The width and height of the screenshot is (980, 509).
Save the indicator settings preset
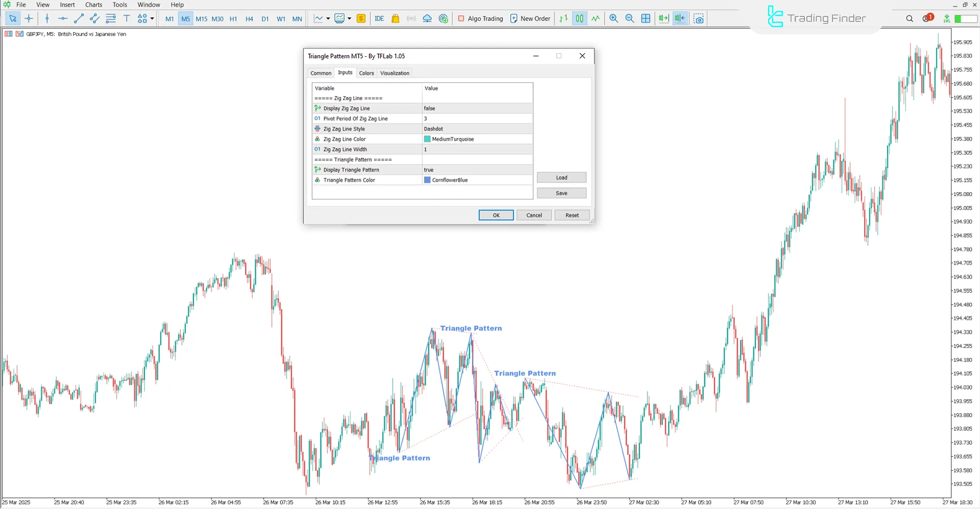(561, 193)
